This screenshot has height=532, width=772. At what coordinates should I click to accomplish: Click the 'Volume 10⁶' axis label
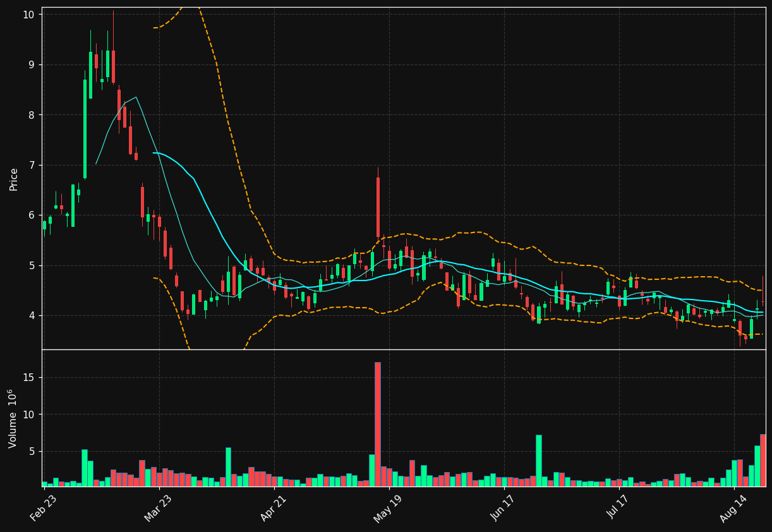(13, 418)
